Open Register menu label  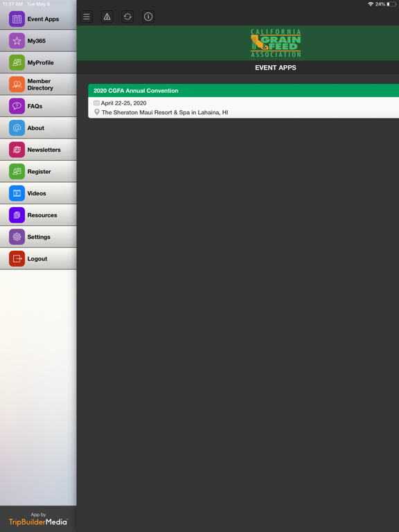point(39,172)
